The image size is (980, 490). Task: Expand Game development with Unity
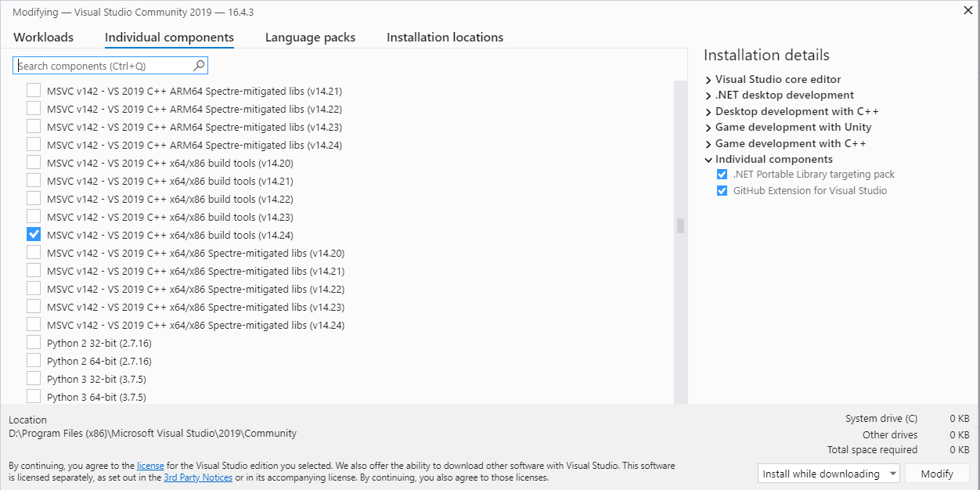(708, 128)
